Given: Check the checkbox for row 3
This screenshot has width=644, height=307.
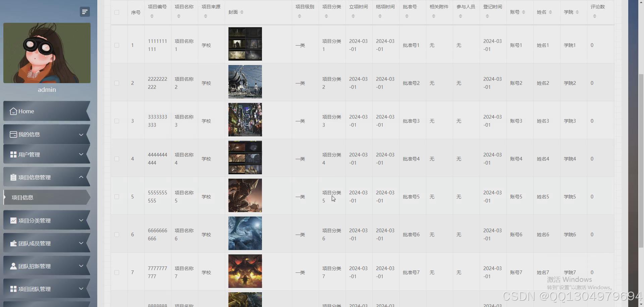Looking at the screenshot, I should coord(117,121).
